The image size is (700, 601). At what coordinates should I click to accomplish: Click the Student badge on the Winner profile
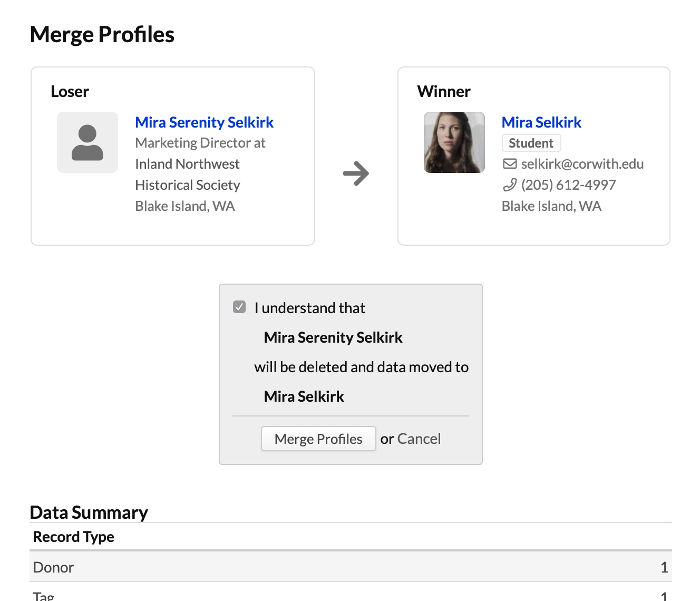click(531, 143)
